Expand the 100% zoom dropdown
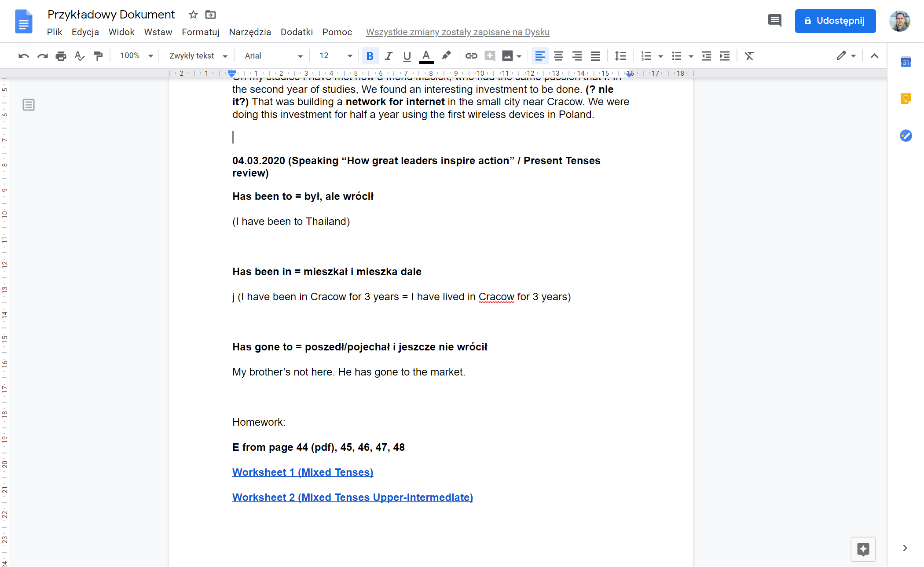 click(136, 56)
